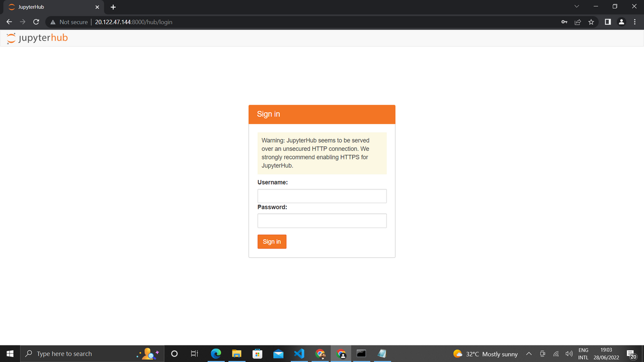Go back with browser back arrow
The height and width of the screenshot is (362, 644).
click(x=9, y=22)
